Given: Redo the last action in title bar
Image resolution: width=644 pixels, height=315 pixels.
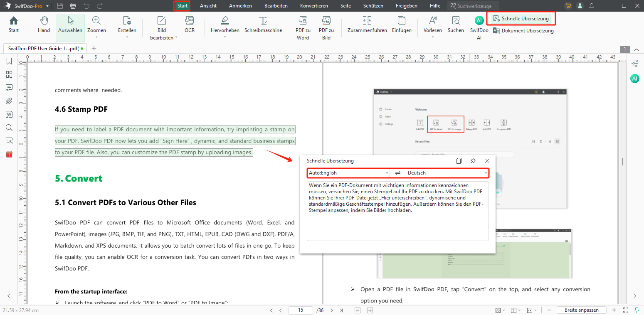Looking at the screenshot, I should click(100, 6).
